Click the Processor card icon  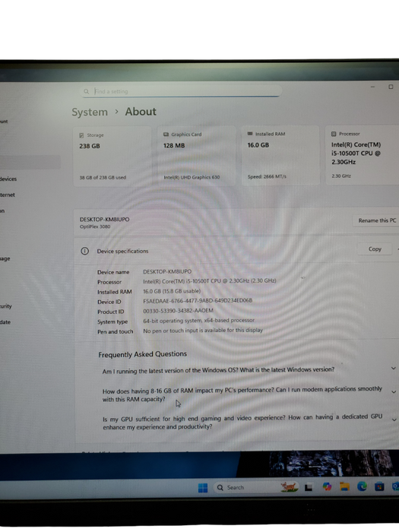pyautogui.click(x=334, y=134)
